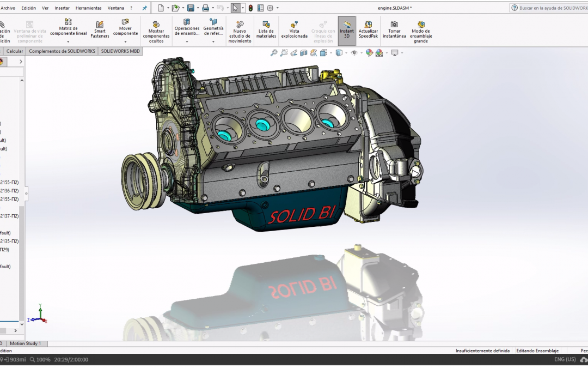
Task: Click the Previous View icon
Action: tap(293, 53)
